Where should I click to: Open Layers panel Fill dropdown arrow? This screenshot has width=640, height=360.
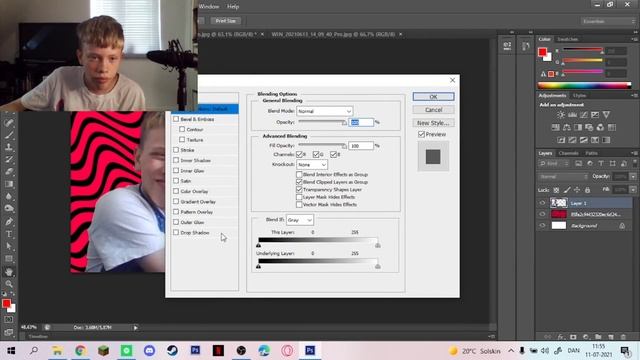[x=633, y=190]
